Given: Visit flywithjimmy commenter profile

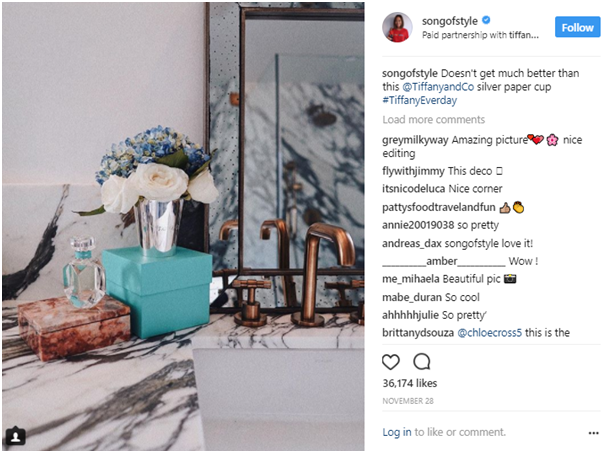Looking at the screenshot, I should [413, 171].
